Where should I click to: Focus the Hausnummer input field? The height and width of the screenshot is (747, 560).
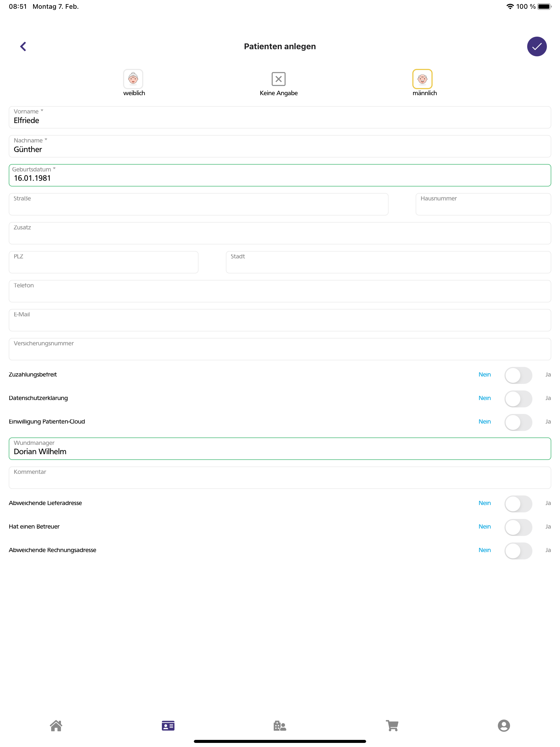click(483, 204)
